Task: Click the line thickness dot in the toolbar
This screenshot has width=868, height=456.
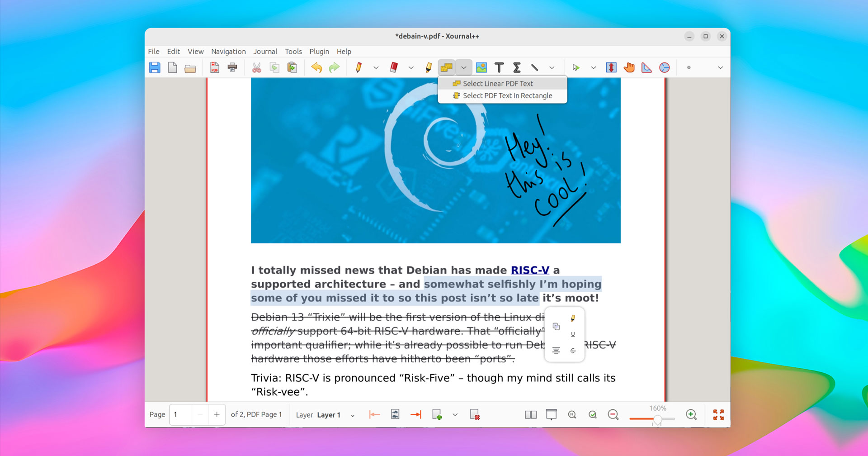Action: tap(689, 68)
